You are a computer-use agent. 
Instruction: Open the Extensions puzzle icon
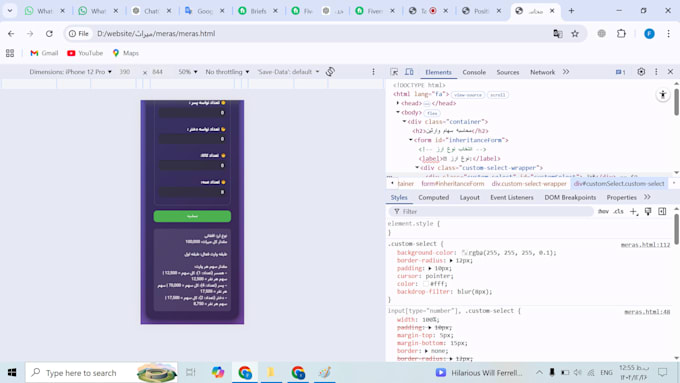(x=621, y=33)
